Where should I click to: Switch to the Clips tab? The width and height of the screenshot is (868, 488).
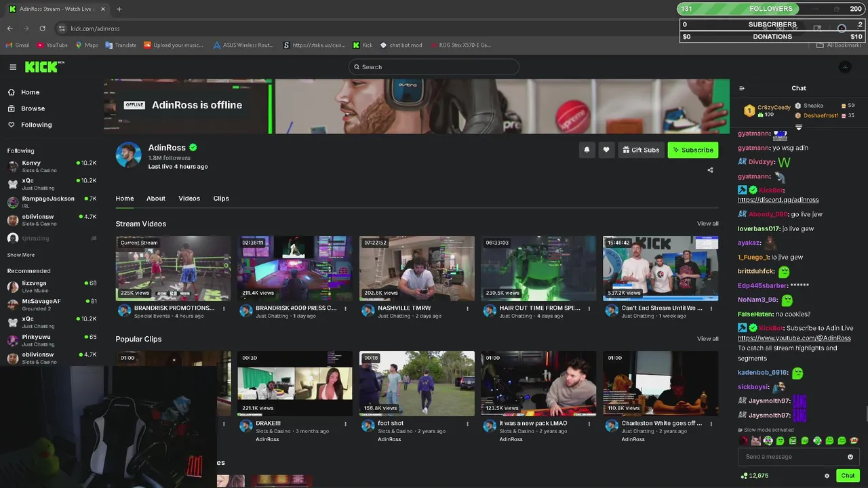click(221, 199)
